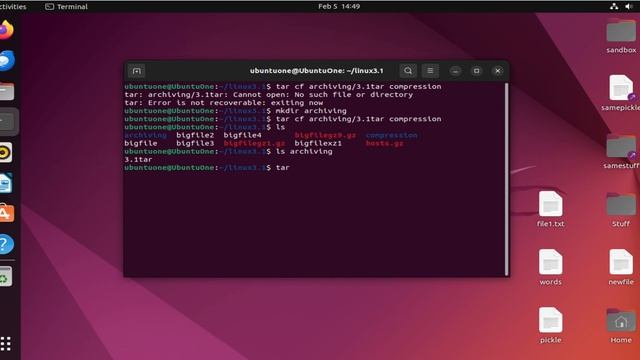
Task: Click 'hosts.gz' in the ls output
Action: [384, 143]
